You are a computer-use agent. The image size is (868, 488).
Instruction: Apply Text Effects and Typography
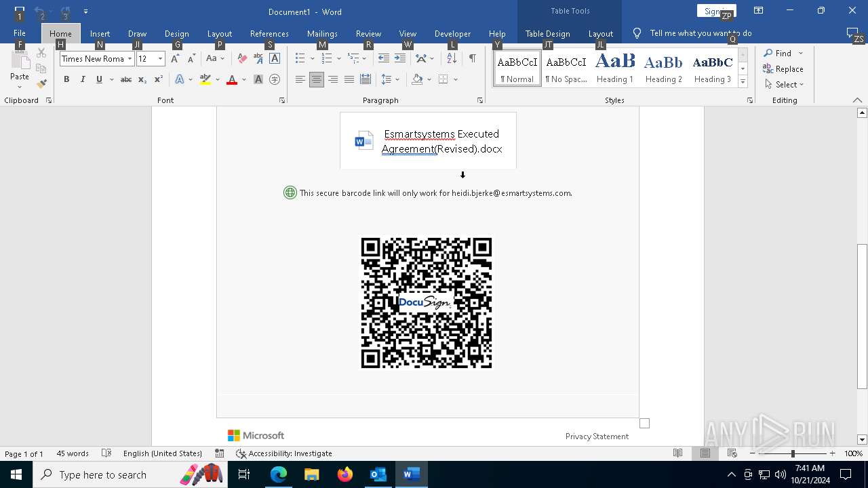pos(180,79)
